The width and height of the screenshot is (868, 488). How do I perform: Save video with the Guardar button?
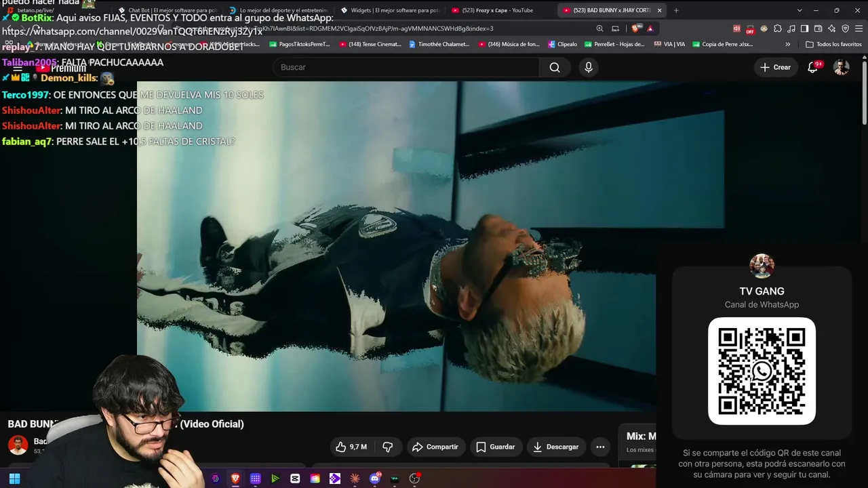(x=496, y=447)
